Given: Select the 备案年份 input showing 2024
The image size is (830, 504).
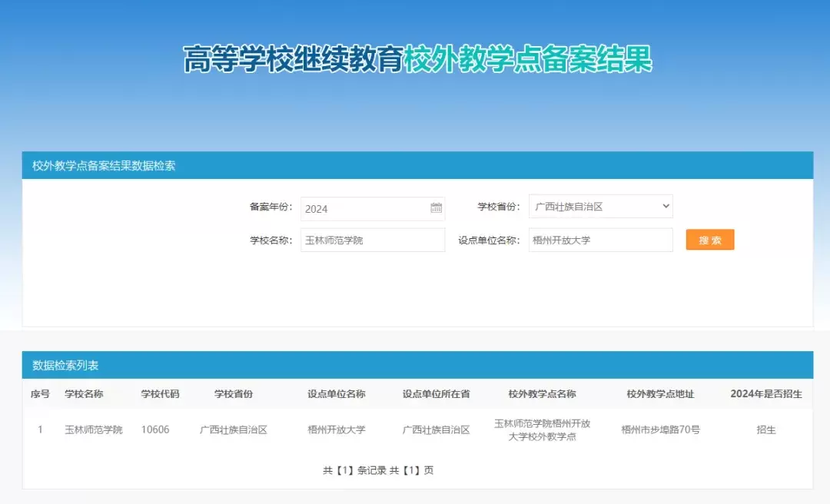Looking at the screenshot, I should tap(361, 208).
